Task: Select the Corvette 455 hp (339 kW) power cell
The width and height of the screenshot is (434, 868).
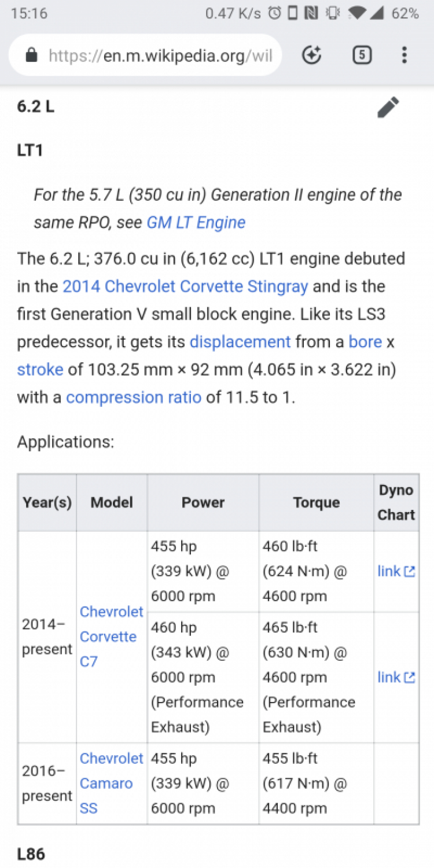Action: pyautogui.click(x=203, y=572)
